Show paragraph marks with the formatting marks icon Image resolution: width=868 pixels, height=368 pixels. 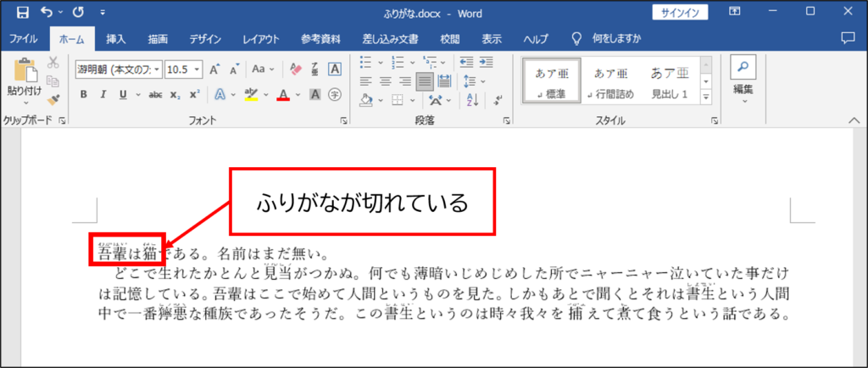[x=498, y=100]
